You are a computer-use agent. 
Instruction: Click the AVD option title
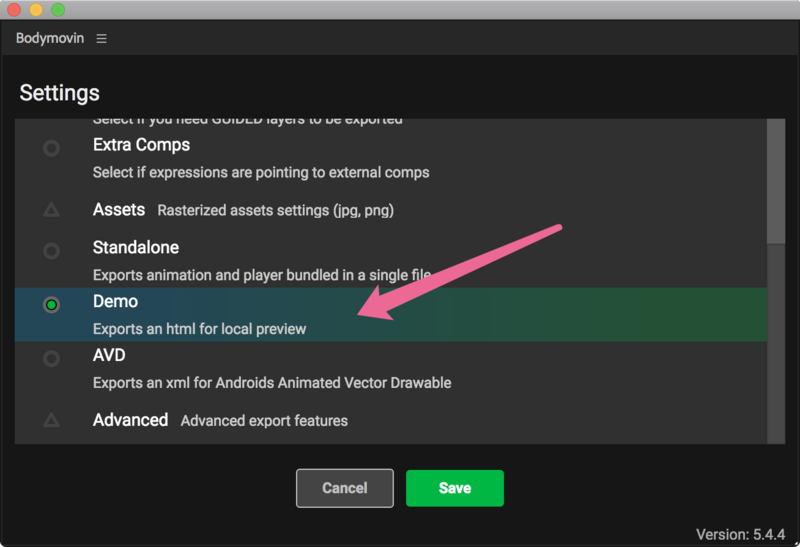(x=109, y=355)
